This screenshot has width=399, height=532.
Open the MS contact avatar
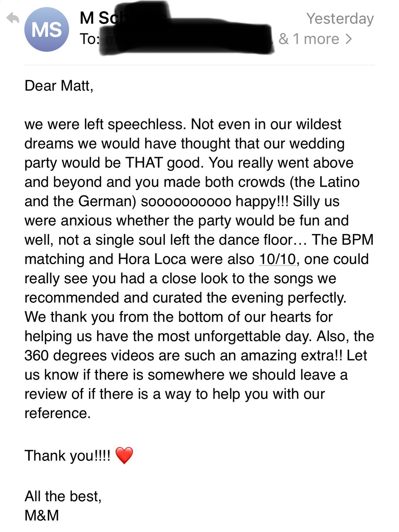click(47, 30)
